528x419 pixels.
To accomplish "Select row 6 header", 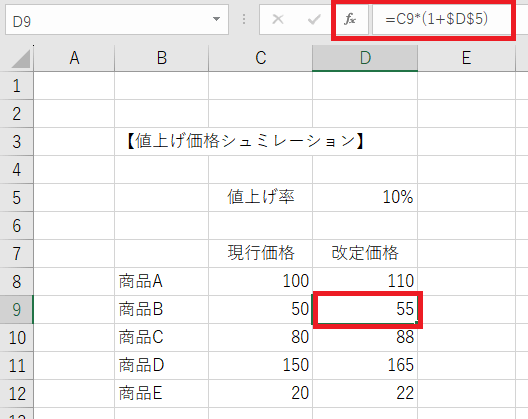I will click(16, 225).
